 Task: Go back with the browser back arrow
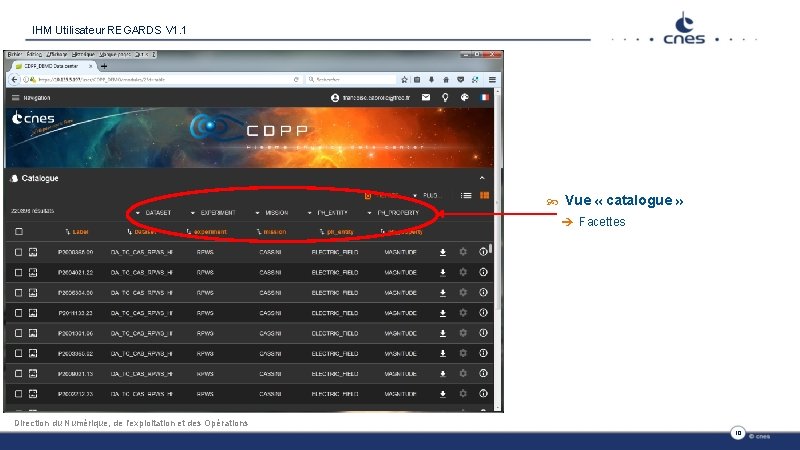14,80
